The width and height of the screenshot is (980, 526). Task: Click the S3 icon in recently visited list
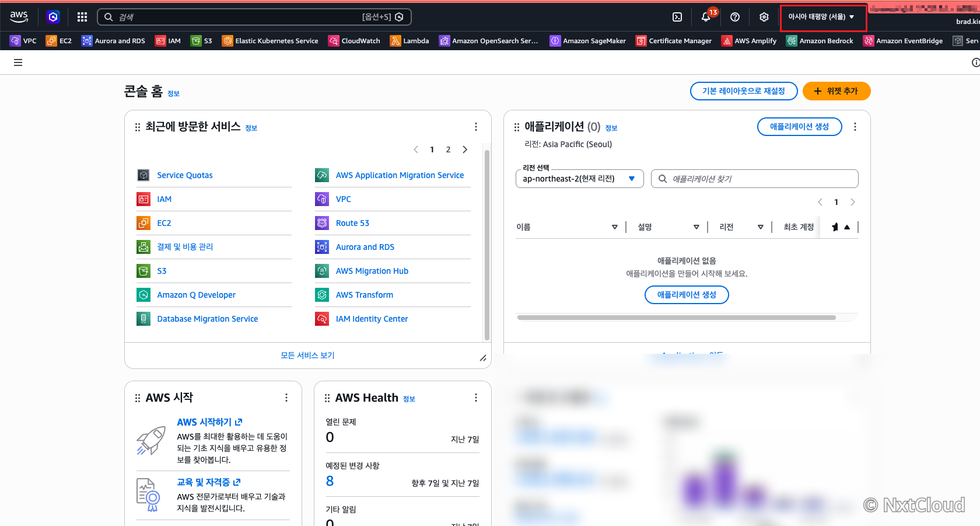click(143, 271)
